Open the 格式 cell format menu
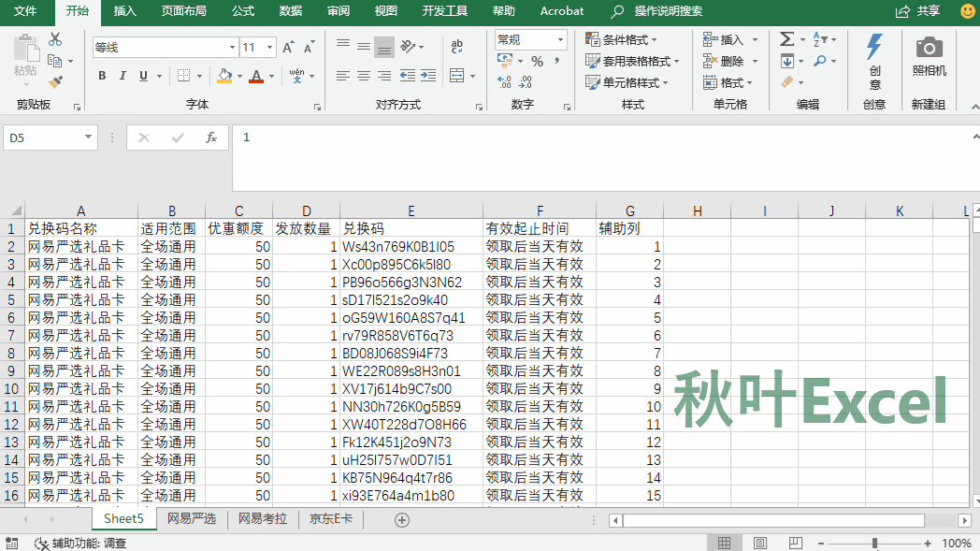This screenshot has height=551, width=980. tap(728, 82)
